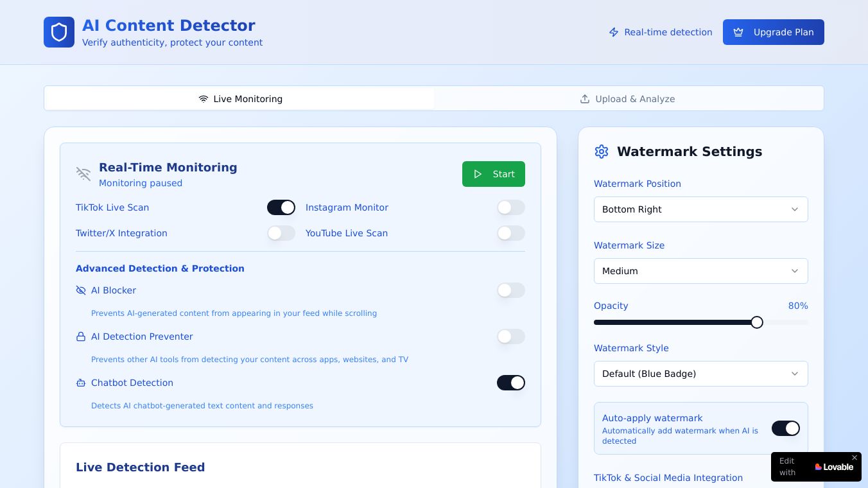Screen dimensions: 868x488
Task: Click the Advanced Detection & Protection heading
Action: pyautogui.click(x=160, y=268)
